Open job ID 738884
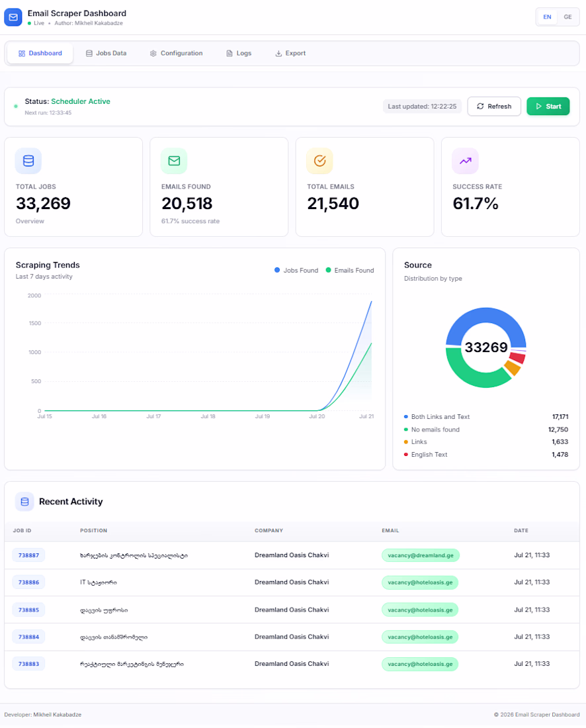 [28, 637]
